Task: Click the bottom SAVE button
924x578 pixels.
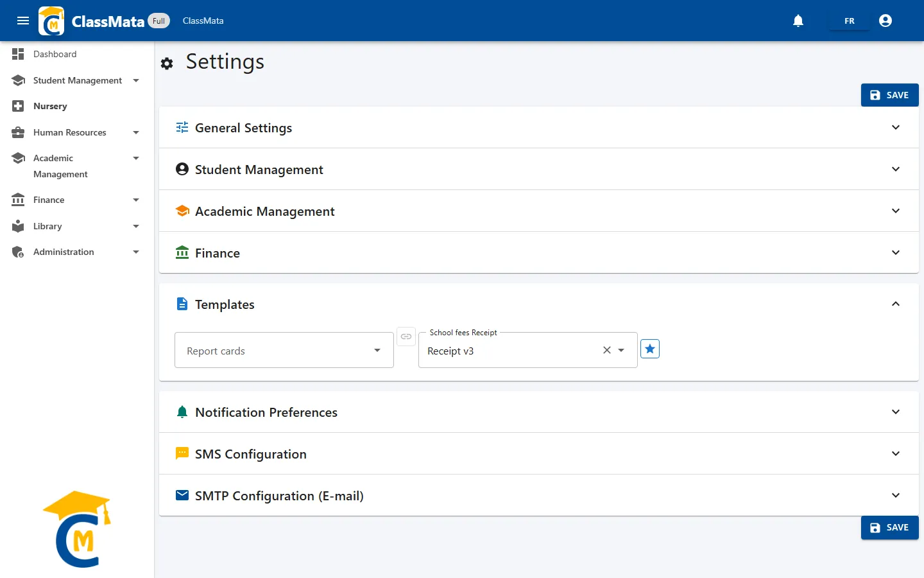Action: [889, 527]
